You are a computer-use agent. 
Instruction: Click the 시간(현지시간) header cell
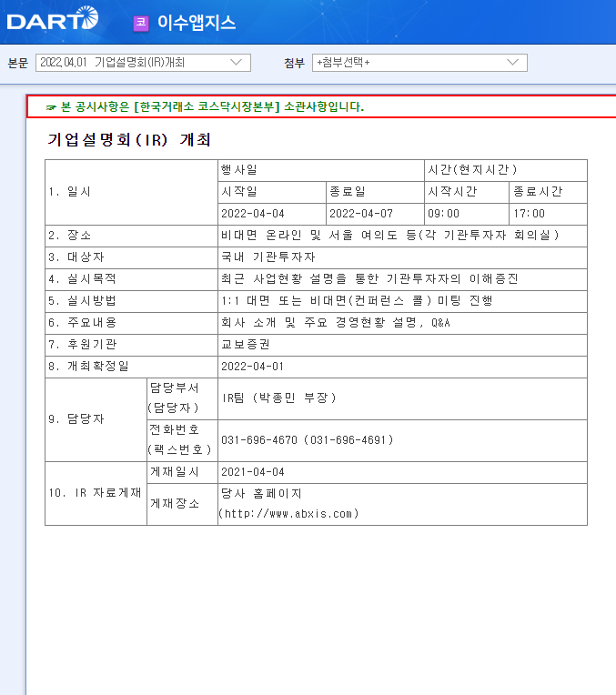pos(506,170)
